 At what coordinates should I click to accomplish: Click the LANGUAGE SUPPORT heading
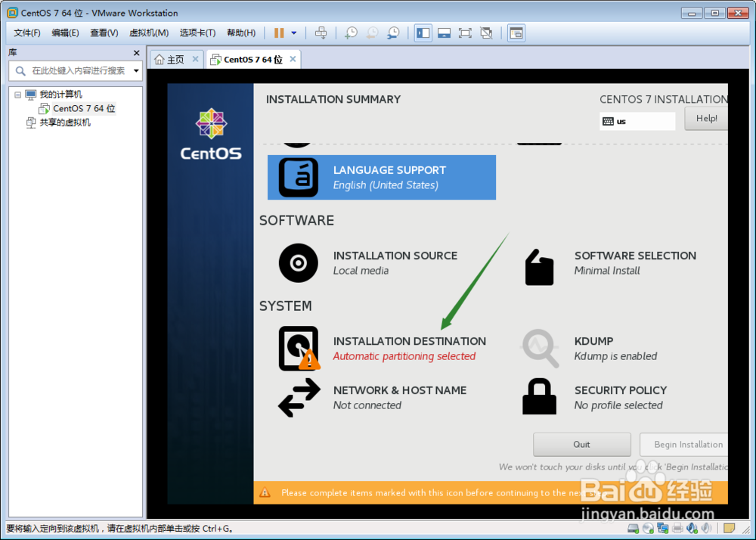(x=389, y=170)
